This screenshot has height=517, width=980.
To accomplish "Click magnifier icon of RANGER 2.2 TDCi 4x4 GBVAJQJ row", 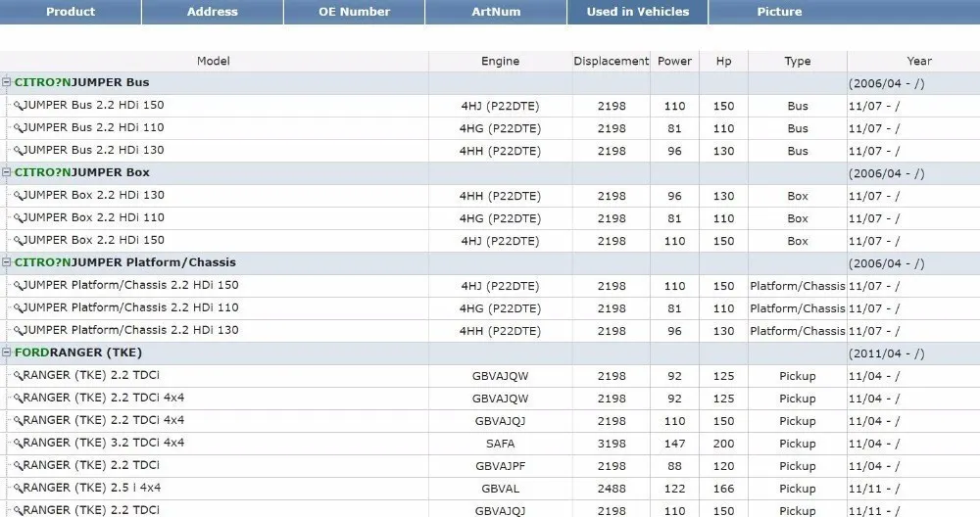I will (x=18, y=420).
